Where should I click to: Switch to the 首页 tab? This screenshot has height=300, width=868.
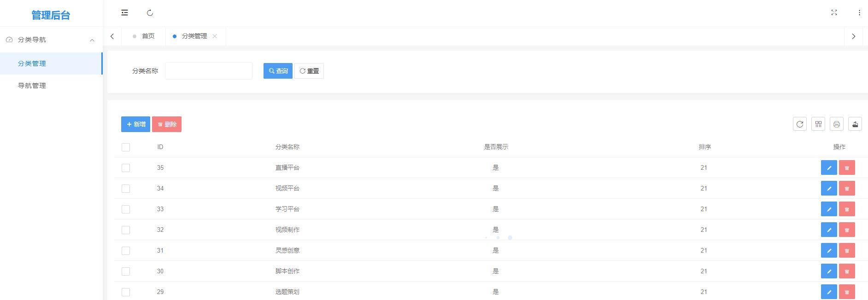pyautogui.click(x=148, y=36)
